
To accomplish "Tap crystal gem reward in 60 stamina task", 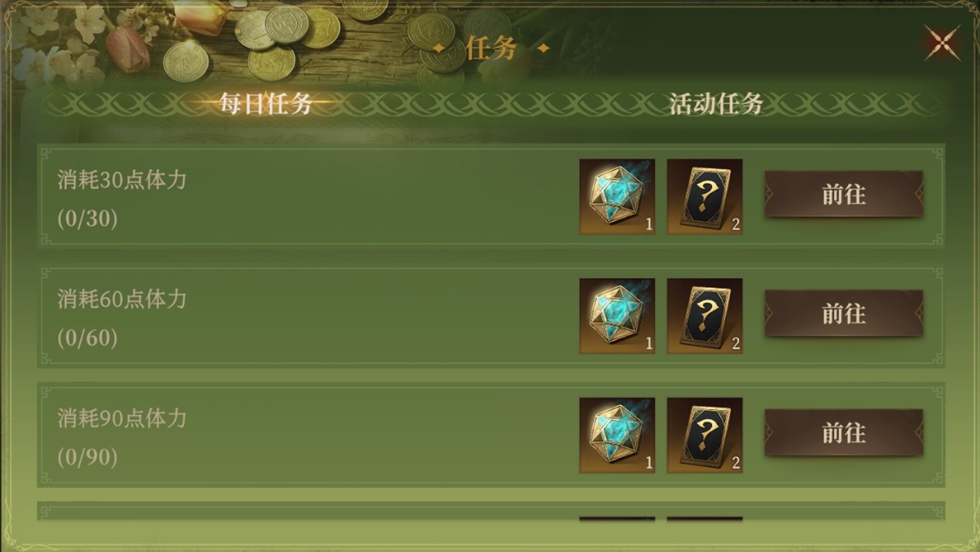I will [617, 316].
